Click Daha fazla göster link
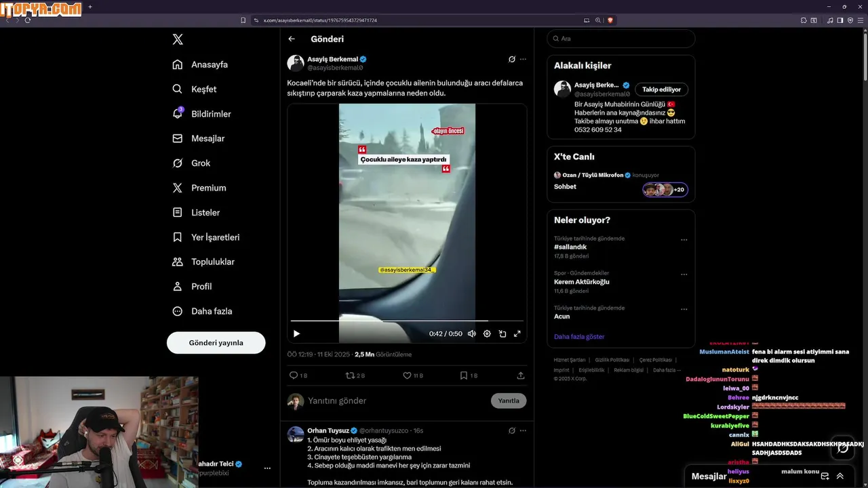The height and width of the screenshot is (488, 868). pos(579,337)
